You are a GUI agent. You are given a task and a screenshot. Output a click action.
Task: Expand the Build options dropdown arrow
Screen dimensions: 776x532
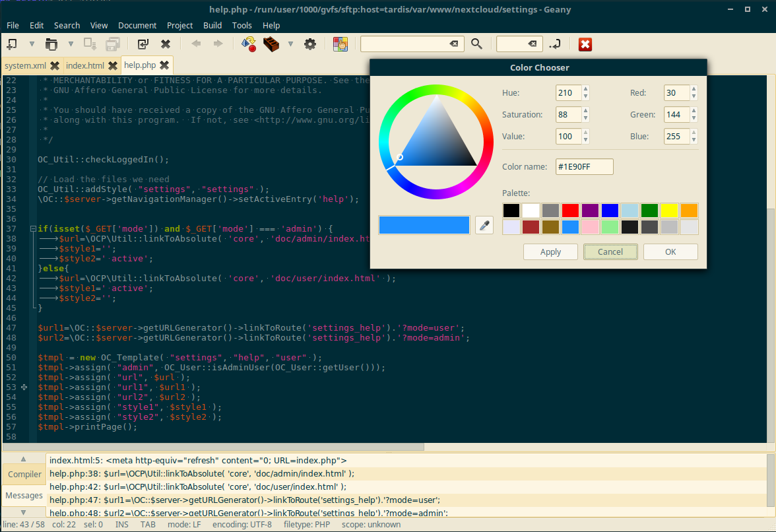coord(290,44)
